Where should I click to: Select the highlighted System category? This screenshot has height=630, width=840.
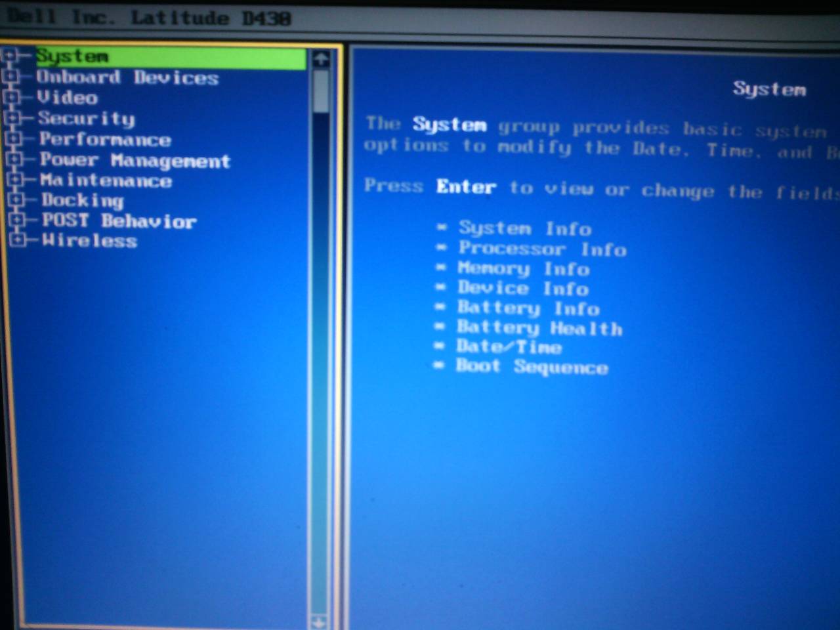(171, 57)
